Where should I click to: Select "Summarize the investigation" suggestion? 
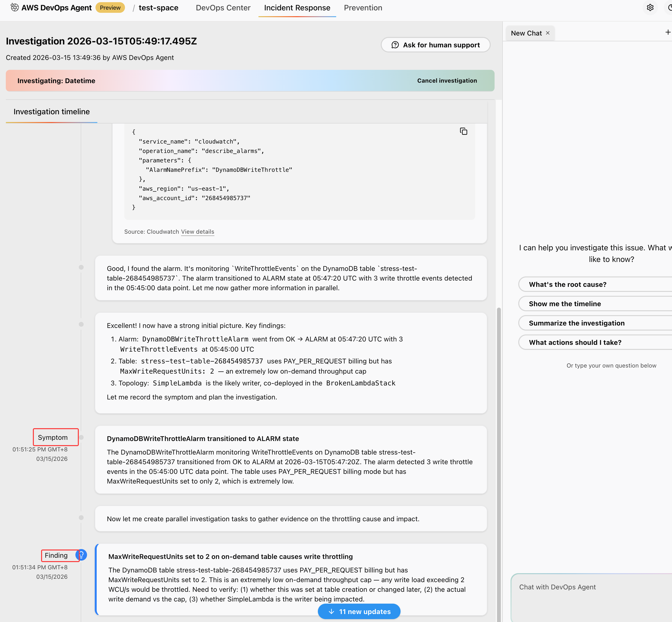click(576, 323)
